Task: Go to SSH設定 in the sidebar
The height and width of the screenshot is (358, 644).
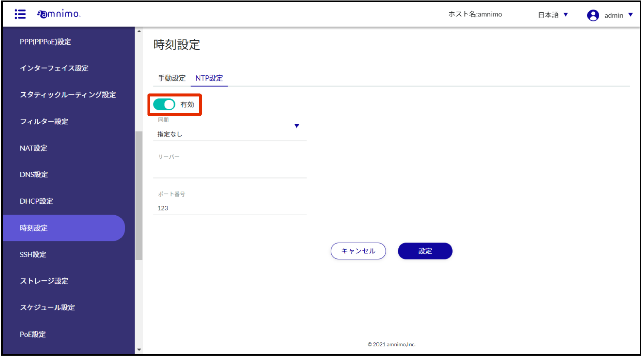Action: [33, 254]
